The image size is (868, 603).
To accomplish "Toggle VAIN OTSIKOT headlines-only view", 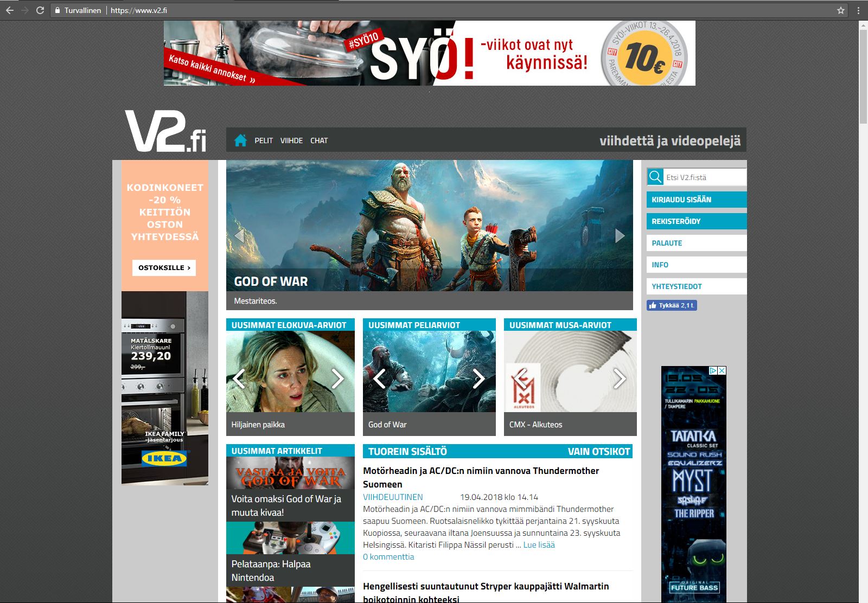I will click(599, 451).
